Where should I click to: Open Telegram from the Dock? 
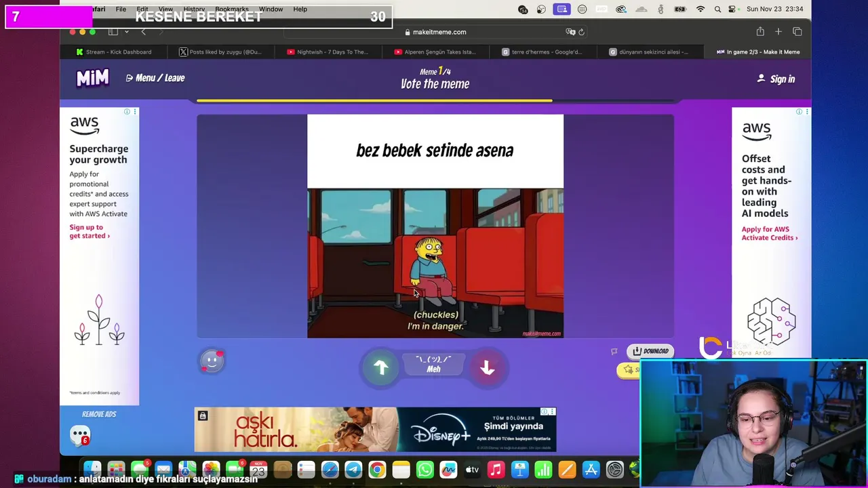pos(353,470)
